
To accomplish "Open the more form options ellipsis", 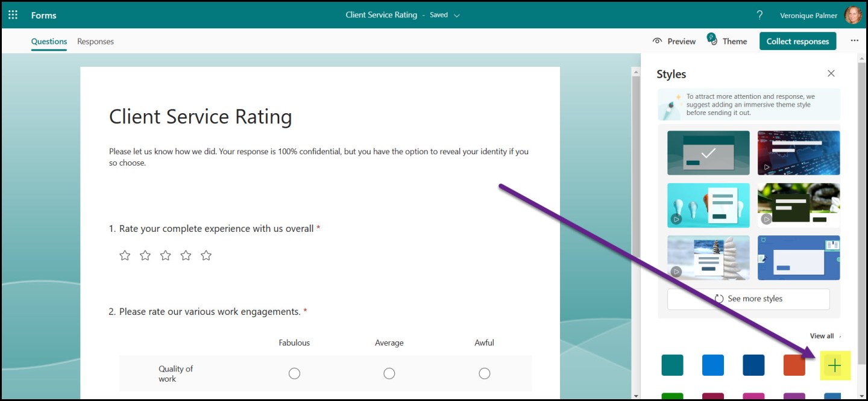I will (x=855, y=40).
